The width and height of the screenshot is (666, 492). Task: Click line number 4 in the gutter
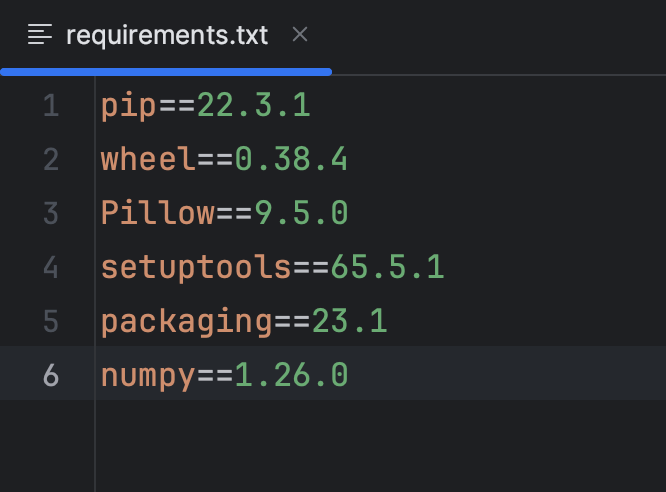coord(51,267)
